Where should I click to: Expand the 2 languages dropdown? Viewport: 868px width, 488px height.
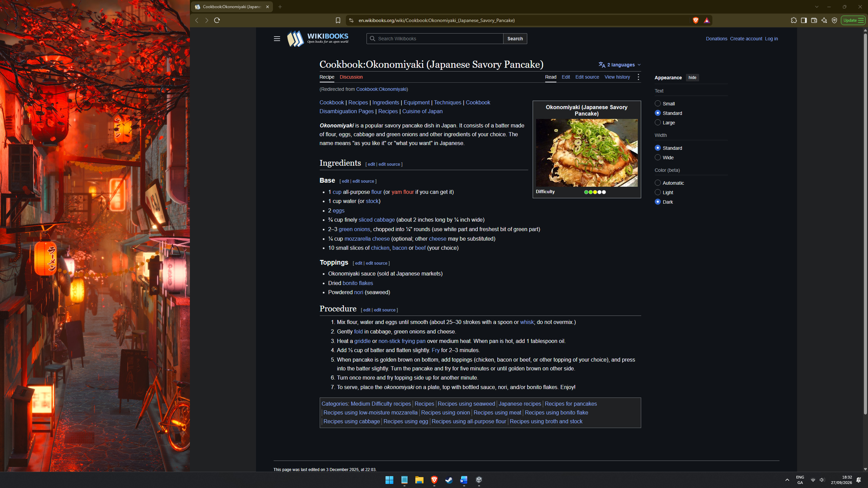pos(620,65)
